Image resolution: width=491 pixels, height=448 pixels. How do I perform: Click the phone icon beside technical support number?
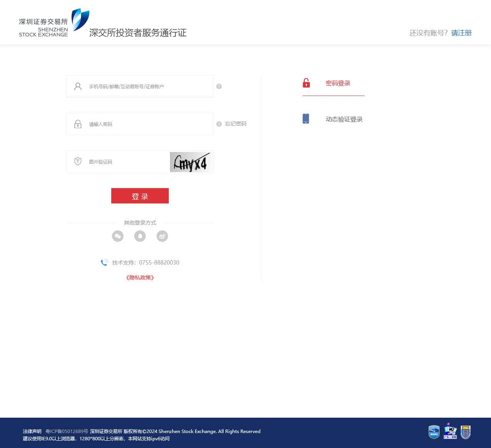104,263
